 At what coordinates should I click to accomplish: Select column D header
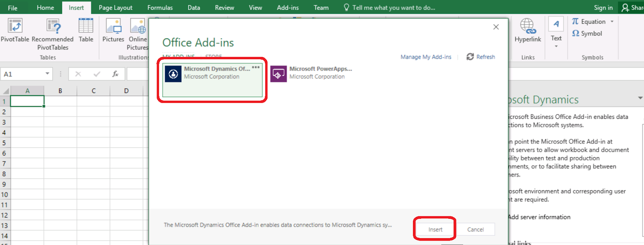(x=126, y=91)
